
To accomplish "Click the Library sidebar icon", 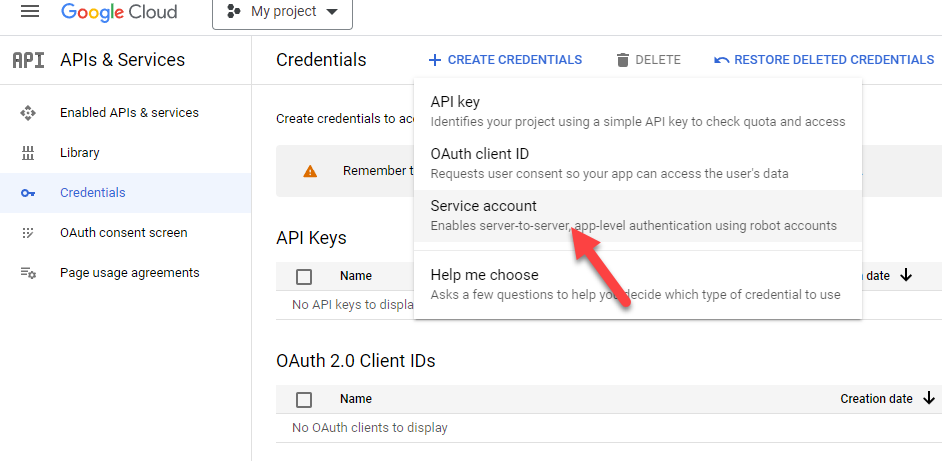I will coord(28,153).
